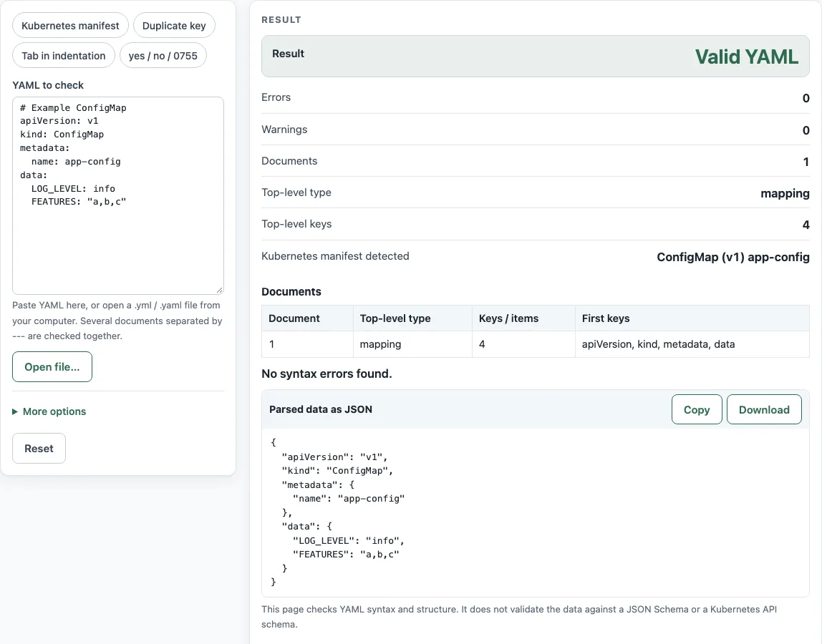Load the Duplicate key example
Screen dimensions: 822x644
tap(174, 26)
